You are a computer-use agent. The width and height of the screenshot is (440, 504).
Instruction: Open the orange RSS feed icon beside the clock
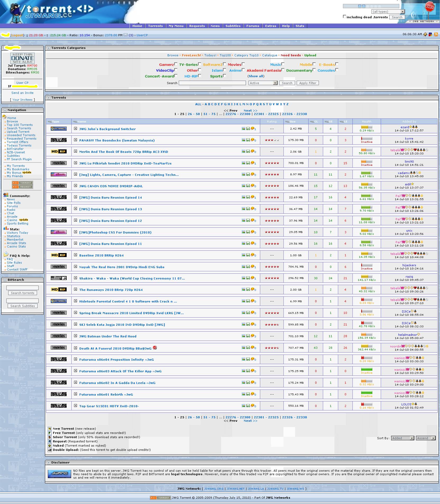tap(436, 34)
